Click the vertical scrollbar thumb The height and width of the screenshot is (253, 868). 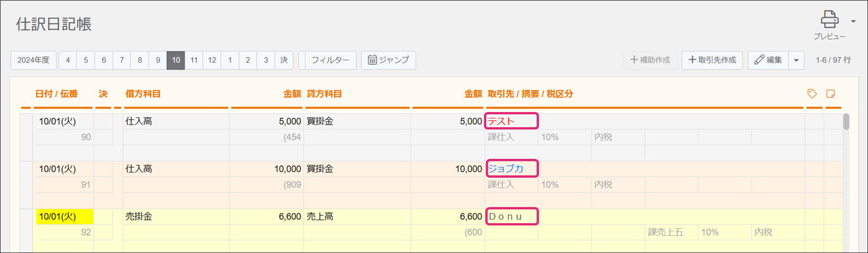(846, 122)
